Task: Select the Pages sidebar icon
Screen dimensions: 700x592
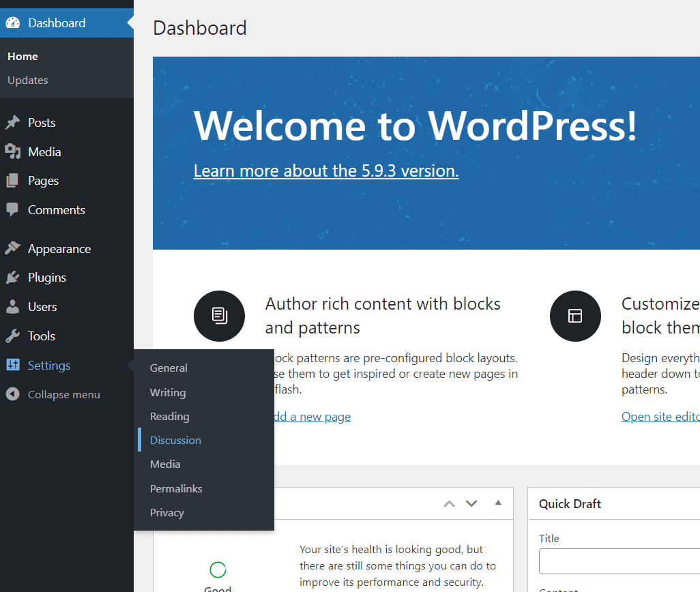Action: 14,181
